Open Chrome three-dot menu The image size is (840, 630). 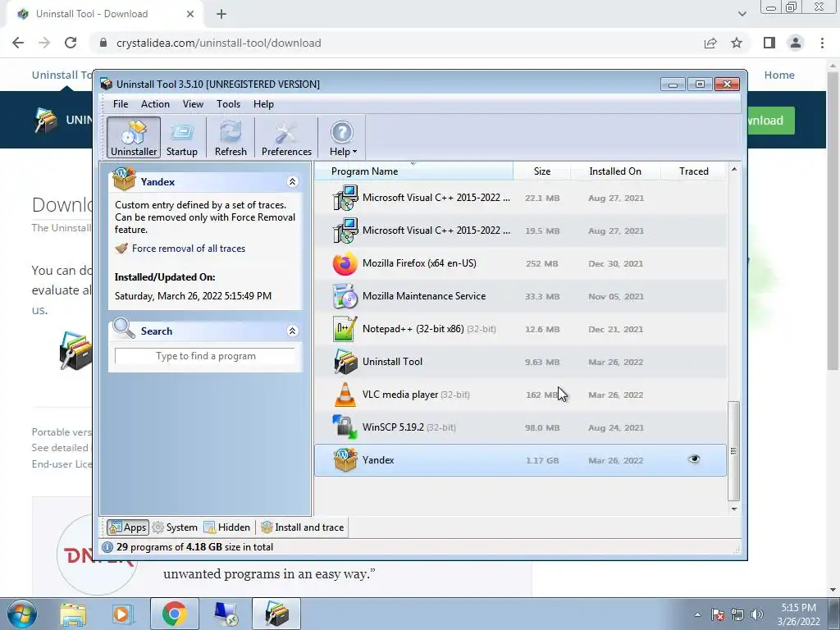tap(822, 43)
